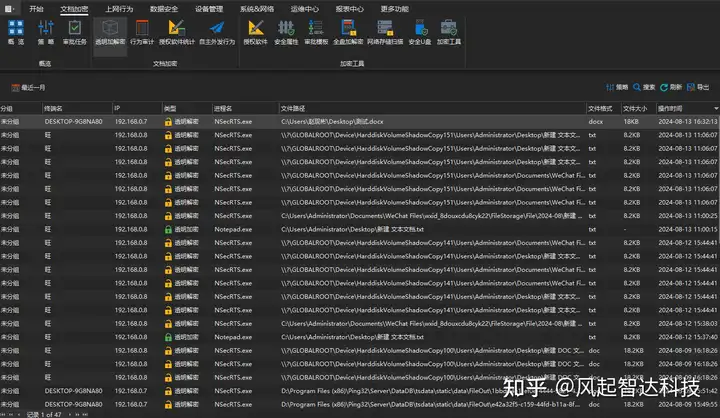This screenshot has height=418, width=720.
Task: Click the green lock in the 11:00:15 row
Action: pyautogui.click(x=168, y=229)
